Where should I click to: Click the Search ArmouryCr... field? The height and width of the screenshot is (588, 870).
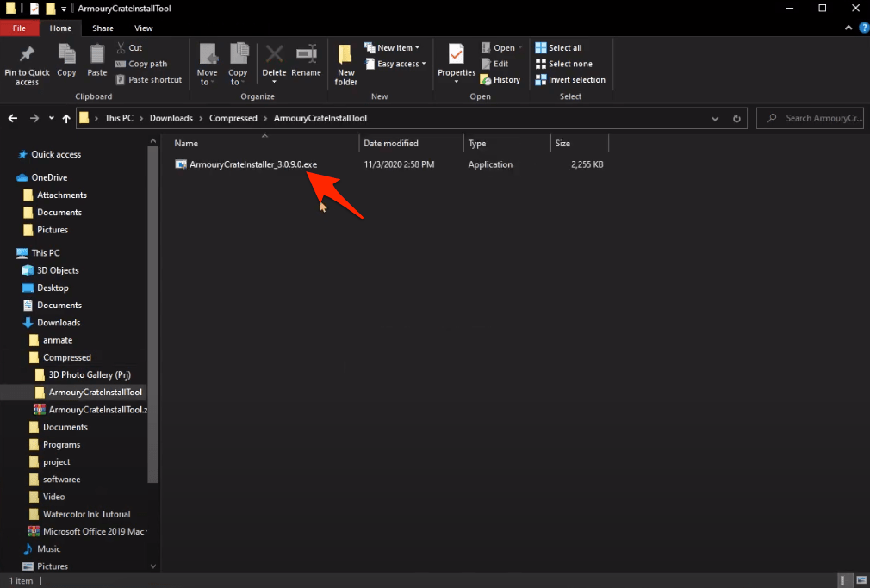810,118
